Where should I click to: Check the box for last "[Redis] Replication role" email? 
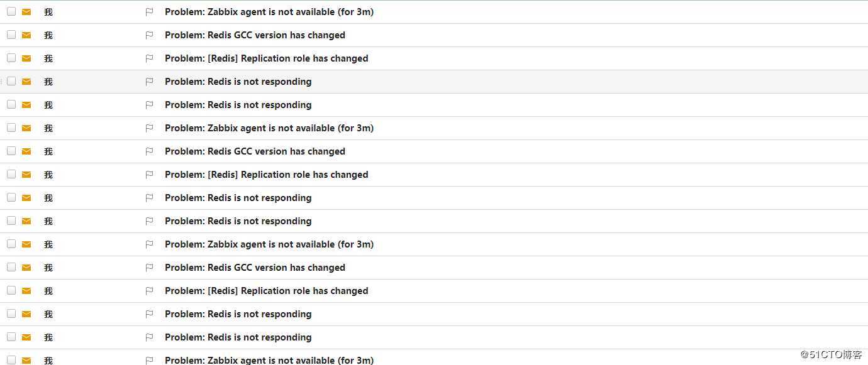(11, 290)
